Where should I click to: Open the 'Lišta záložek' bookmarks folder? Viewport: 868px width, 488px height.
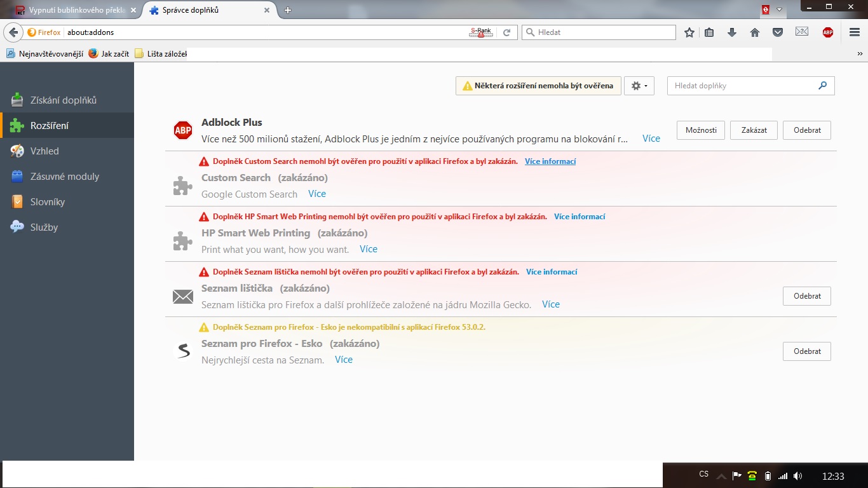[x=161, y=54]
